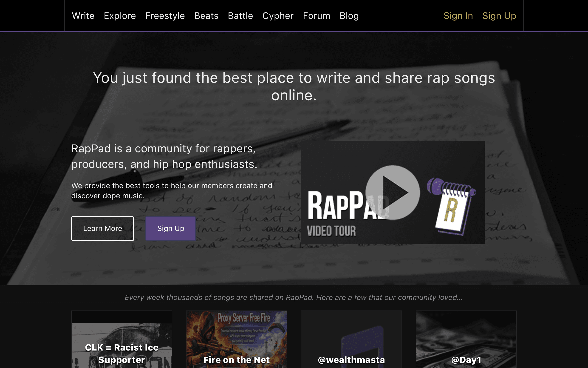Viewport: 588px width, 368px height.
Task: Open the Beats page
Action: point(206,16)
